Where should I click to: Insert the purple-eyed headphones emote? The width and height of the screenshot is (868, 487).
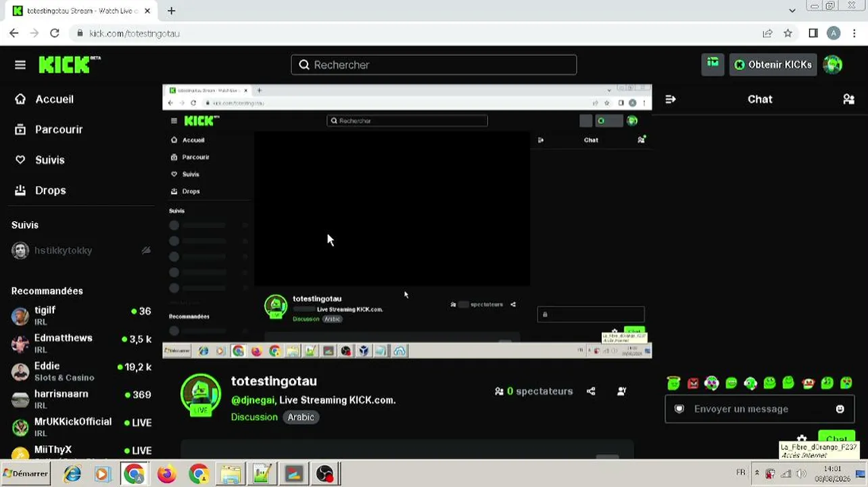[x=711, y=384]
